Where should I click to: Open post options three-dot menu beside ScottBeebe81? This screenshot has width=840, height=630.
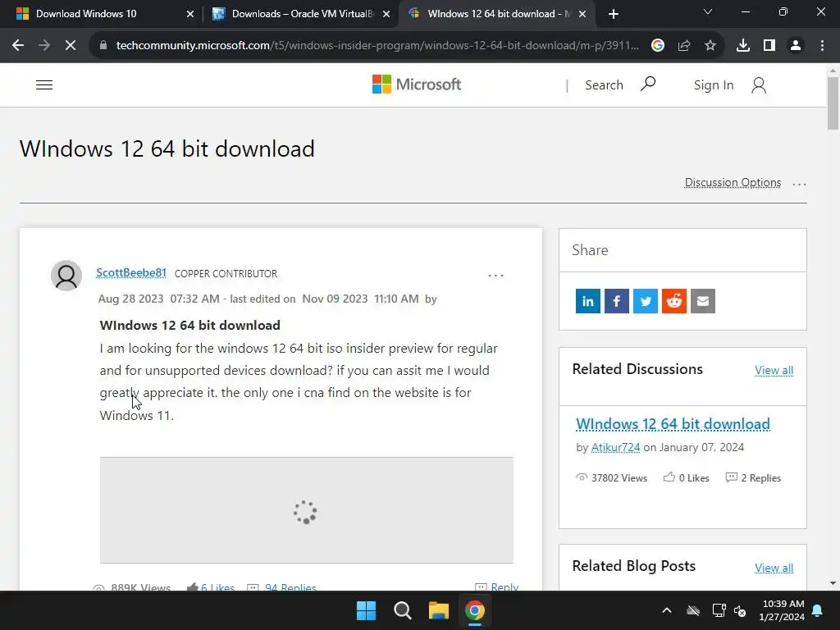[495, 276]
